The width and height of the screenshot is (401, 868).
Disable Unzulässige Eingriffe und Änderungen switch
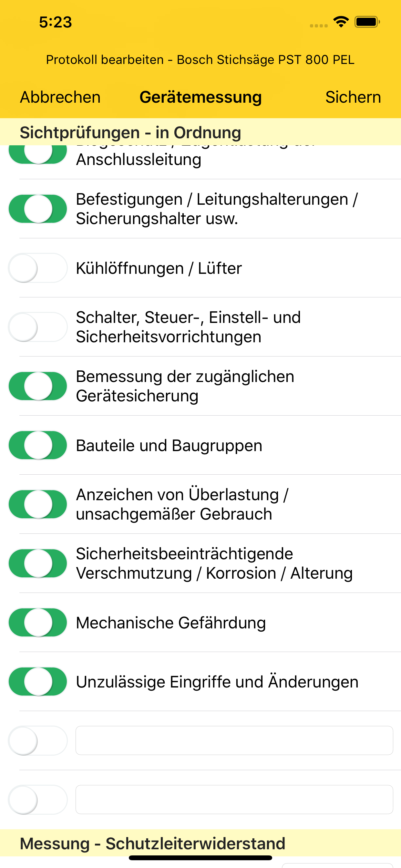click(x=38, y=682)
